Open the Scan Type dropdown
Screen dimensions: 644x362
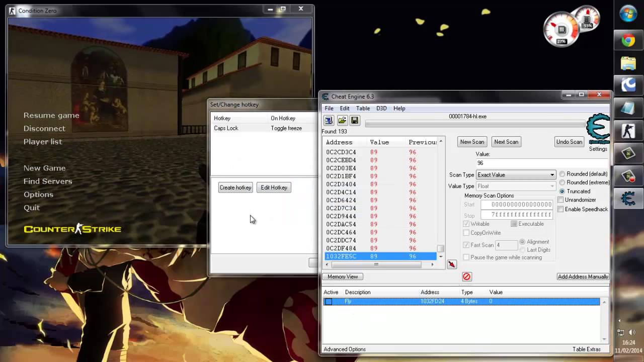coord(516,175)
